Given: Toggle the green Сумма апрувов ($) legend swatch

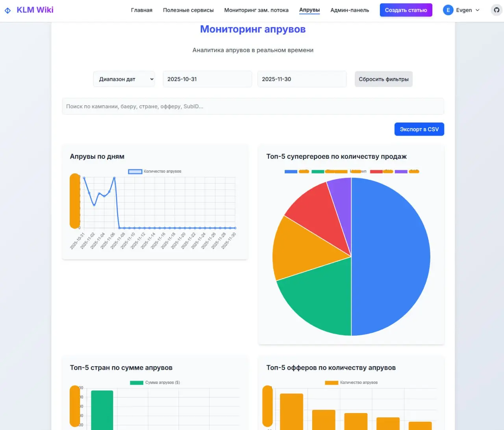Looking at the screenshot, I should pos(137,383).
